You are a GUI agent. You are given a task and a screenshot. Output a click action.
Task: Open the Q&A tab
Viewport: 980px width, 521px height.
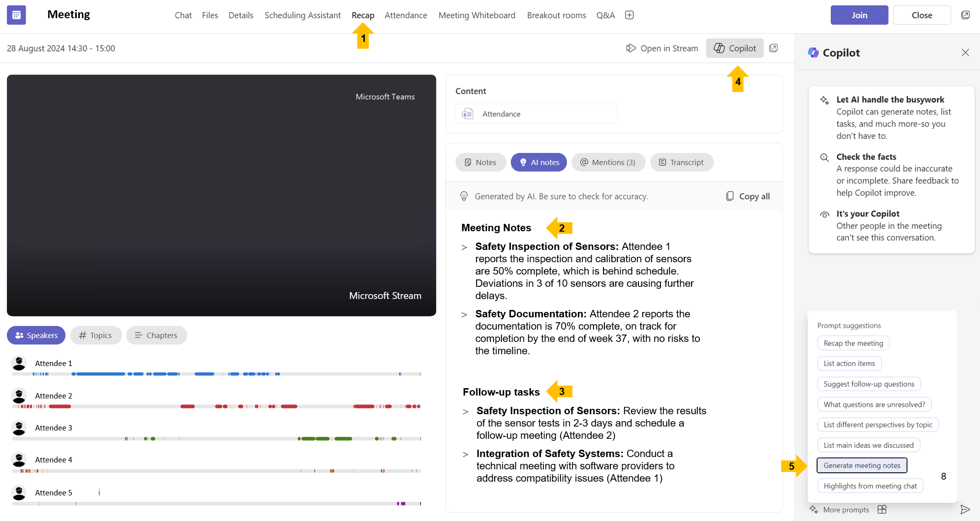[605, 15]
